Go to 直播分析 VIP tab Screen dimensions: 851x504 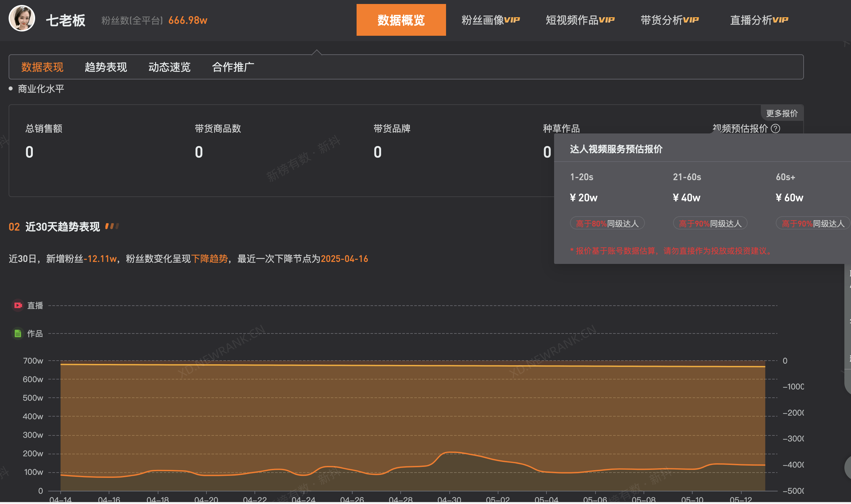759,20
